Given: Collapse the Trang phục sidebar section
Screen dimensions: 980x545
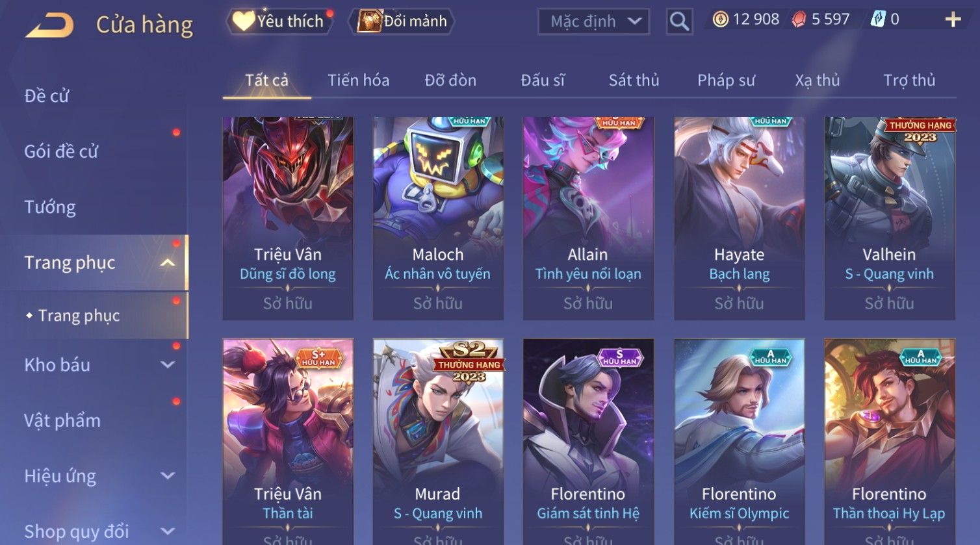Looking at the screenshot, I should (x=168, y=263).
